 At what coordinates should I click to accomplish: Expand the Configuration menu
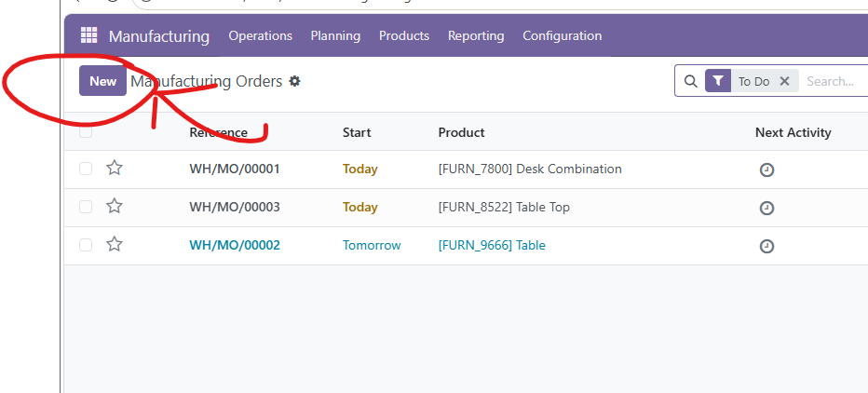tap(562, 36)
